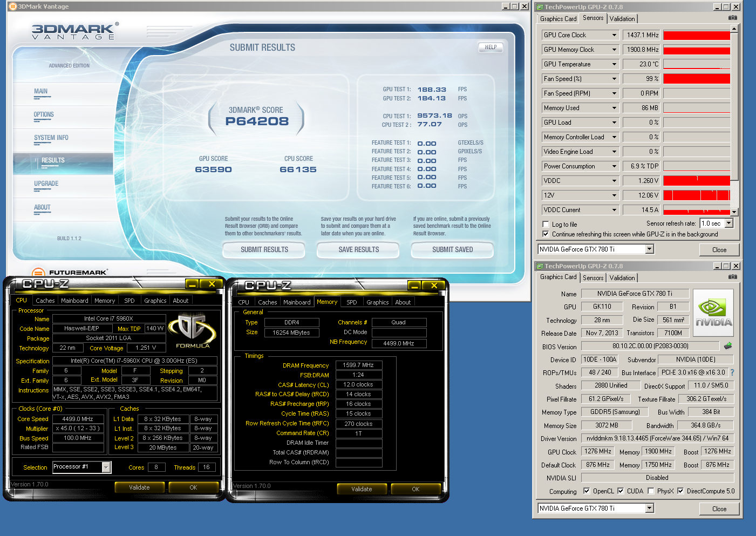This screenshot has height=536, width=756.
Task: Click Validate in left CPU-Z window
Action: click(139, 487)
